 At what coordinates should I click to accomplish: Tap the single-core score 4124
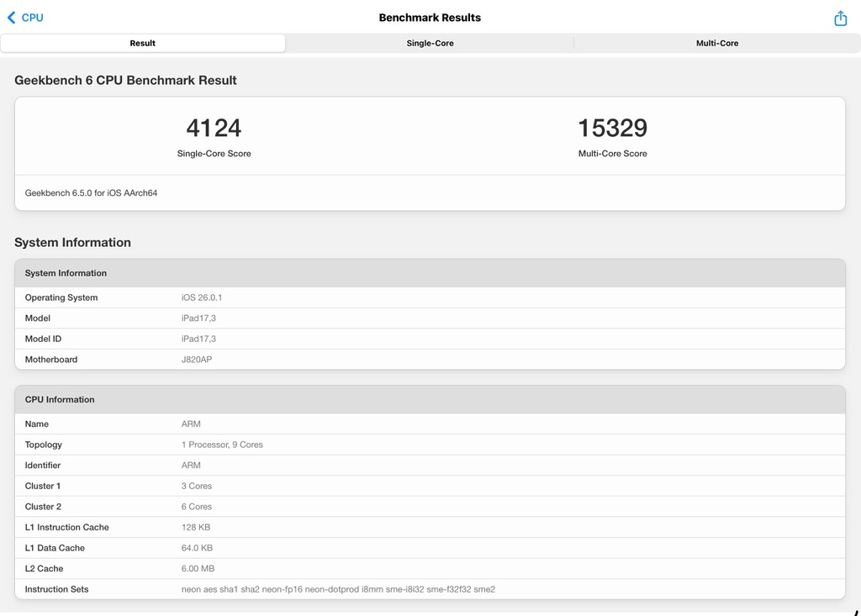click(x=214, y=129)
